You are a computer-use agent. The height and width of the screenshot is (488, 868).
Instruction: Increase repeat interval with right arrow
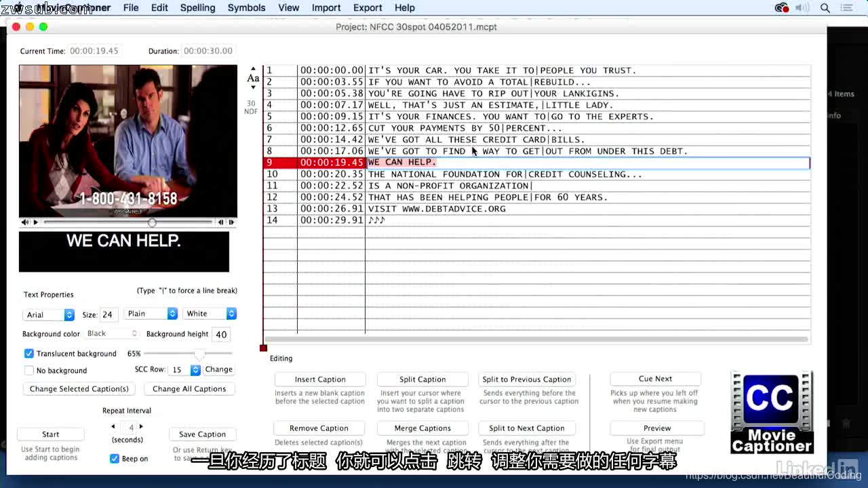point(141,426)
